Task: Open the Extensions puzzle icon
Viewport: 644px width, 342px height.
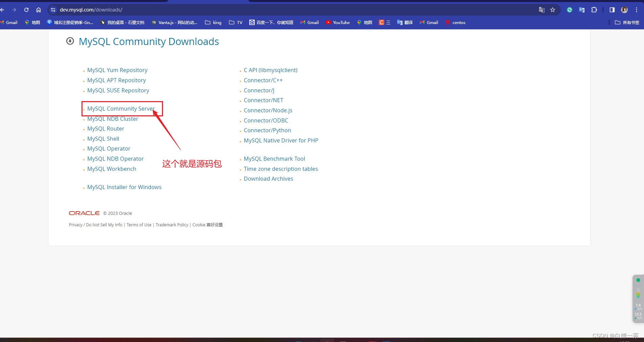Action: point(594,10)
